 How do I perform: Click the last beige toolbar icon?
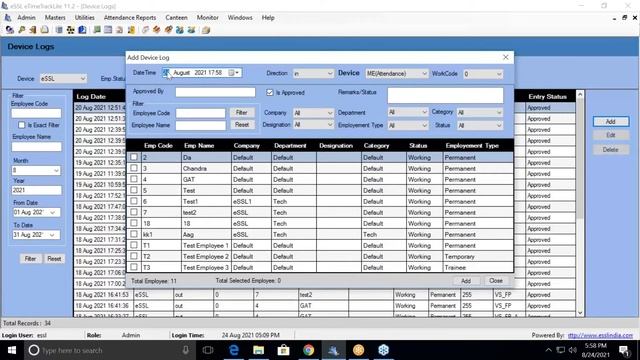click(206, 30)
